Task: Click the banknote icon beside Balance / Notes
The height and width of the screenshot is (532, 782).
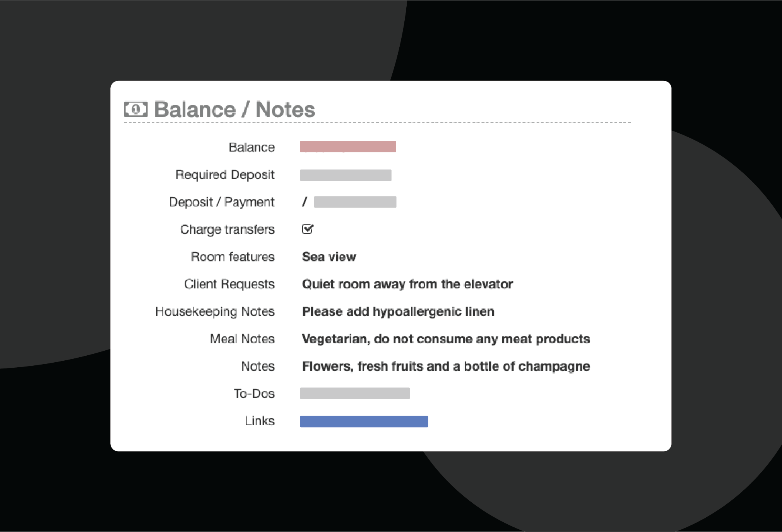Action: pos(135,109)
